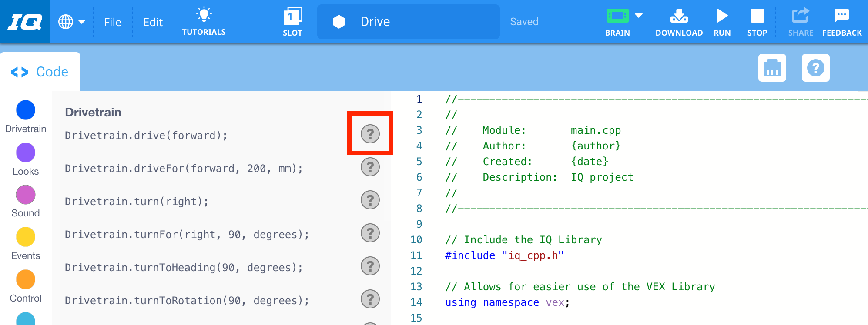Open the language globe dropdown
This screenshot has height=325, width=868.
coord(72,22)
